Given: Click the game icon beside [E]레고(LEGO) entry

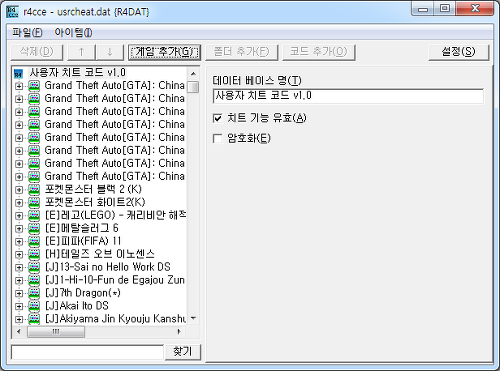Looking at the screenshot, I should (x=34, y=215).
